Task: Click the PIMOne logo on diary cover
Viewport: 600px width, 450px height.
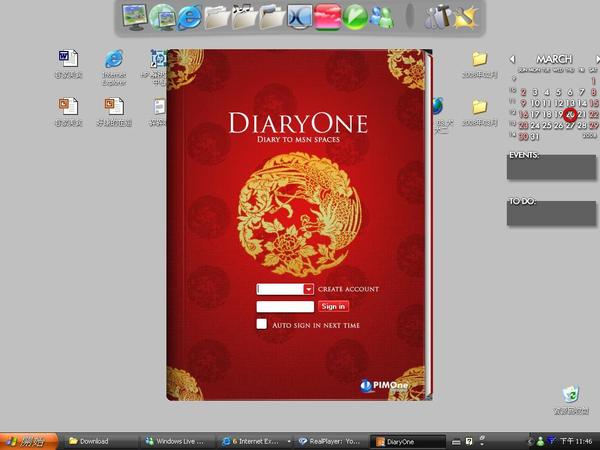Action: [x=384, y=385]
